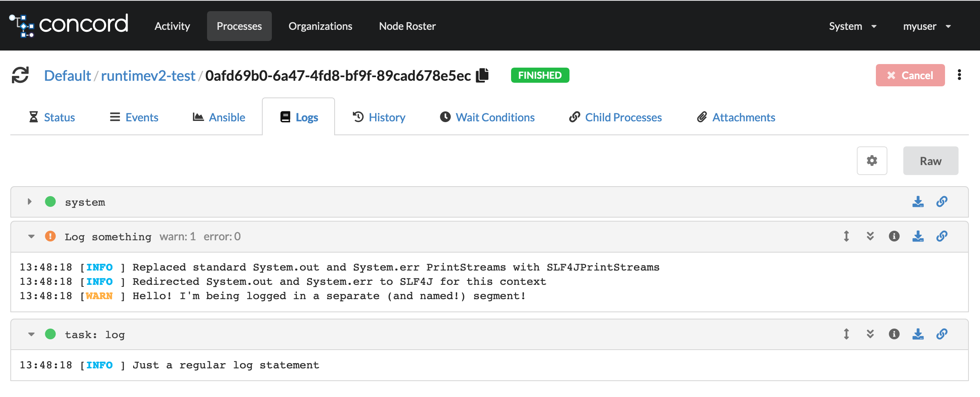Copy the process ID to clipboard
The height and width of the screenshot is (397, 980).
(x=482, y=75)
